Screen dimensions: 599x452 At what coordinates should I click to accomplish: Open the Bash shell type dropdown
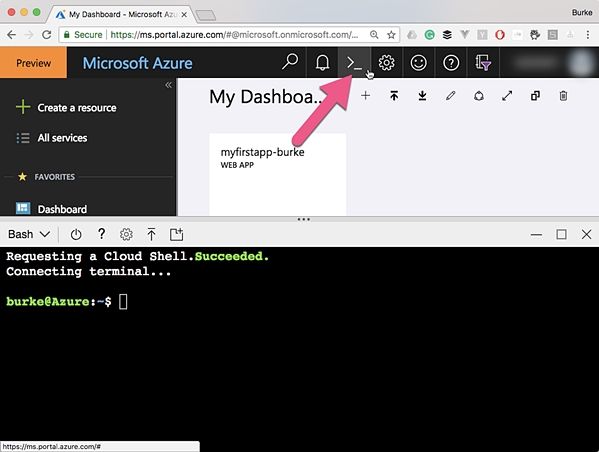pyautogui.click(x=29, y=234)
